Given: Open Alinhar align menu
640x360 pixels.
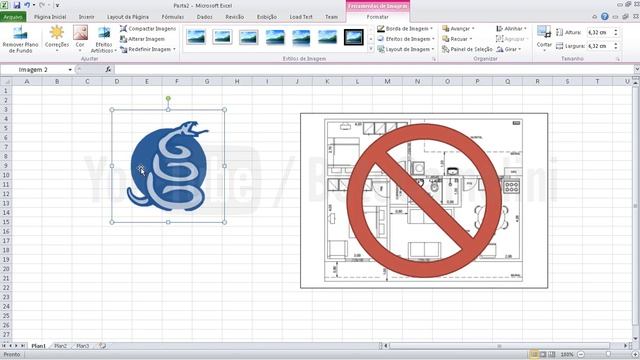Looking at the screenshot, I should (511, 29).
